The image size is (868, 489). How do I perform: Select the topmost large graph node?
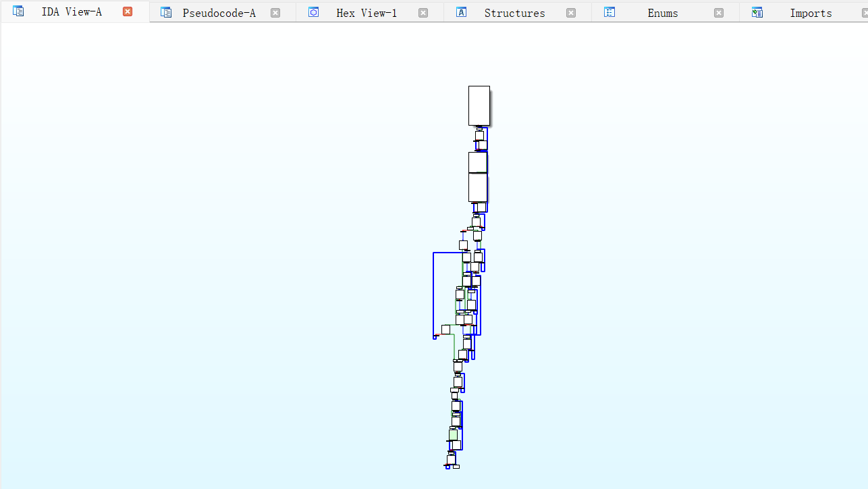click(x=479, y=105)
